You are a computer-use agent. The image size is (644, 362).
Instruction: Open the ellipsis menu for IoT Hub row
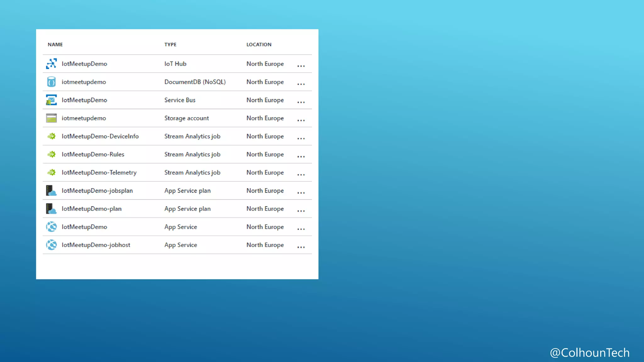tap(301, 66)
